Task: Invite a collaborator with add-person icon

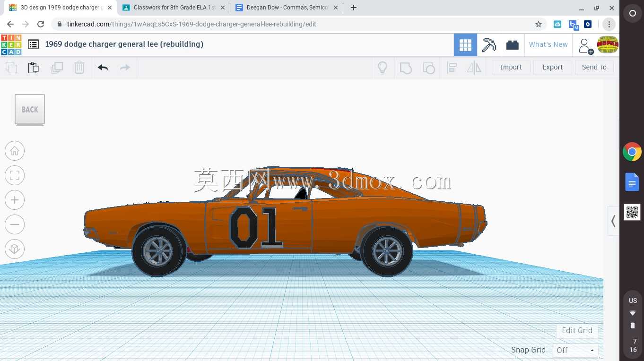Action: coord(585,45)
